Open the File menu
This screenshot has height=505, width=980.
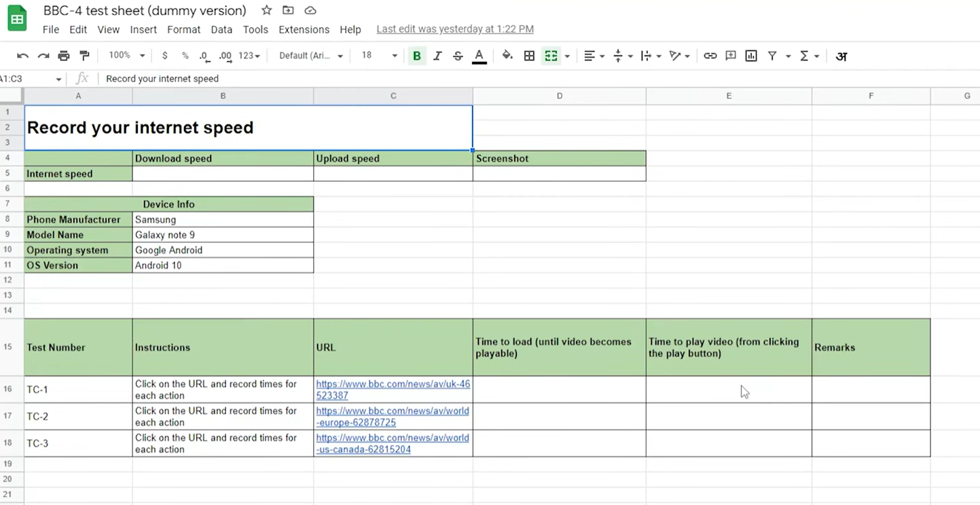50,29
